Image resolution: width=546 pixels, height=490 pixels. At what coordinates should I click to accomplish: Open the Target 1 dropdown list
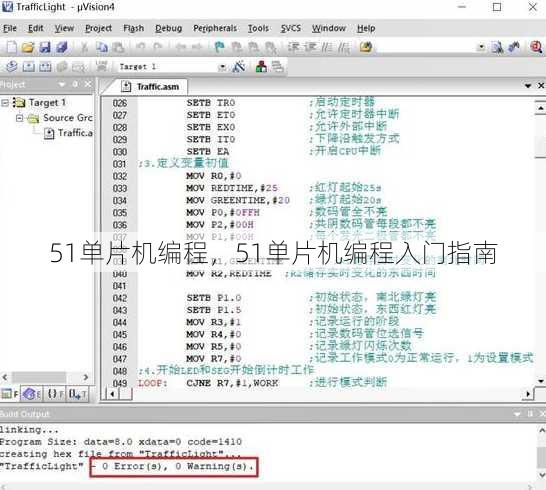221,67
